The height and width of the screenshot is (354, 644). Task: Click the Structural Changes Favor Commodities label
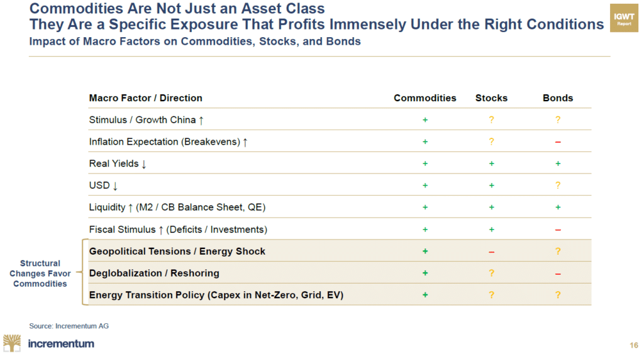point(40,274)
